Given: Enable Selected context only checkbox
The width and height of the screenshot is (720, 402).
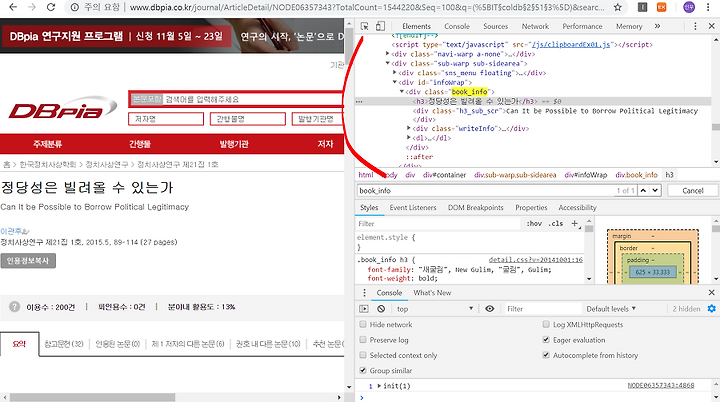Looking at the screenshot, I should [x=363, y=355].
